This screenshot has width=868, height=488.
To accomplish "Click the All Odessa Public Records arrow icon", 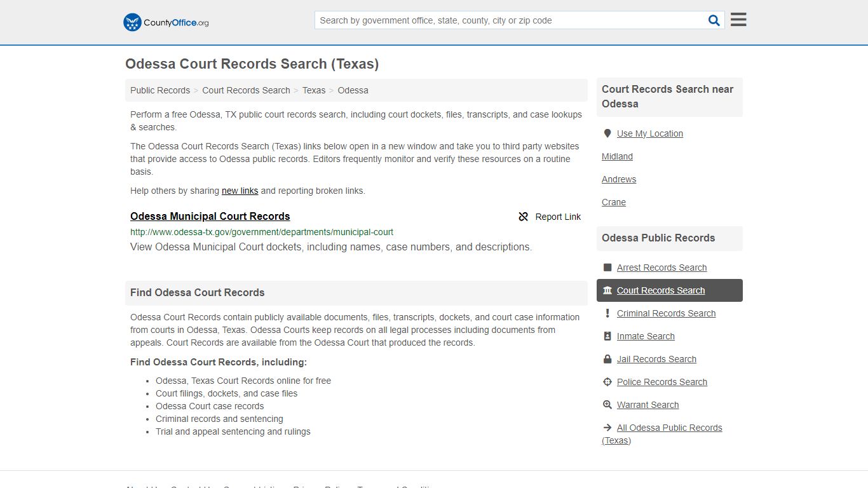I will click(607, 428).
